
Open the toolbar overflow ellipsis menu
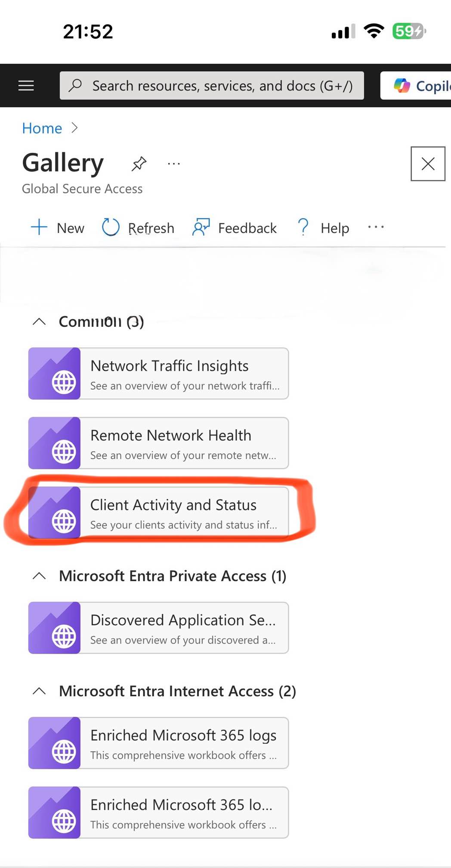376,227
